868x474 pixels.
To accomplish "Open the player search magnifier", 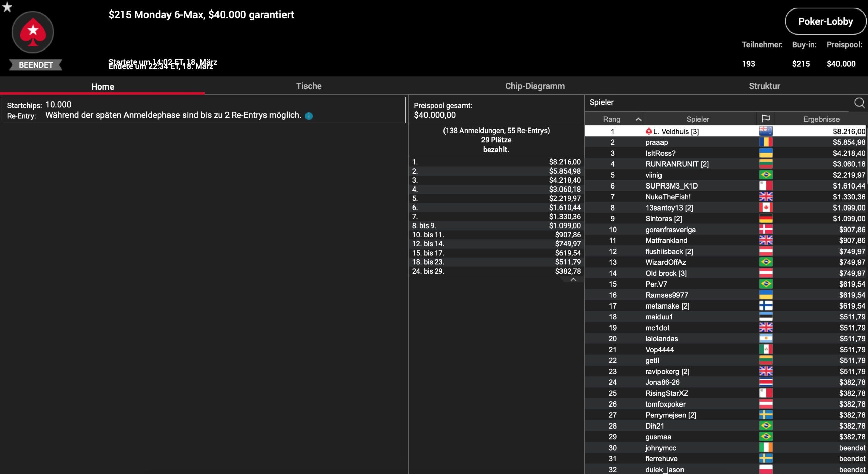I will tap(859, 102).
